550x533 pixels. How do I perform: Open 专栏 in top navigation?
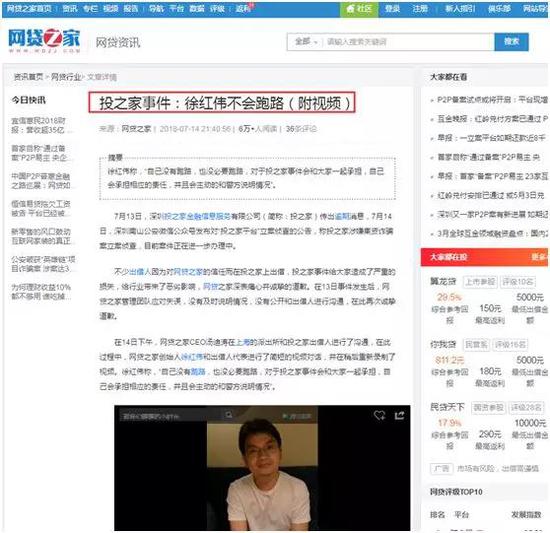90,8
